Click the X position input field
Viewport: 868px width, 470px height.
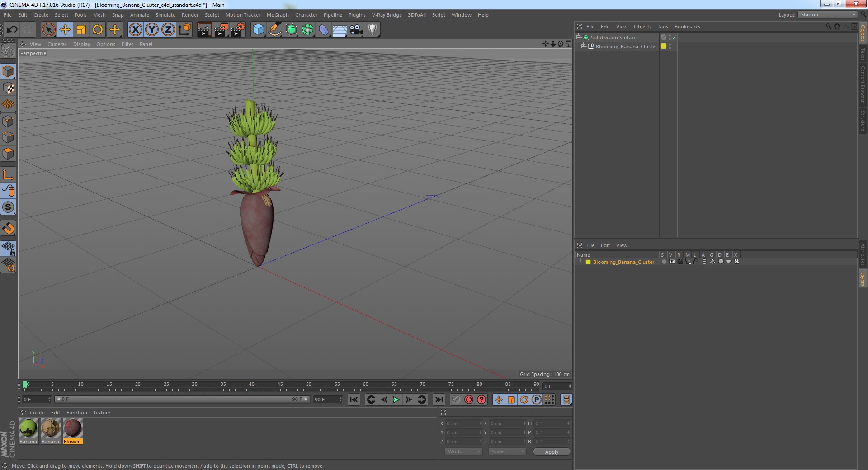click(x=464, y=423)
